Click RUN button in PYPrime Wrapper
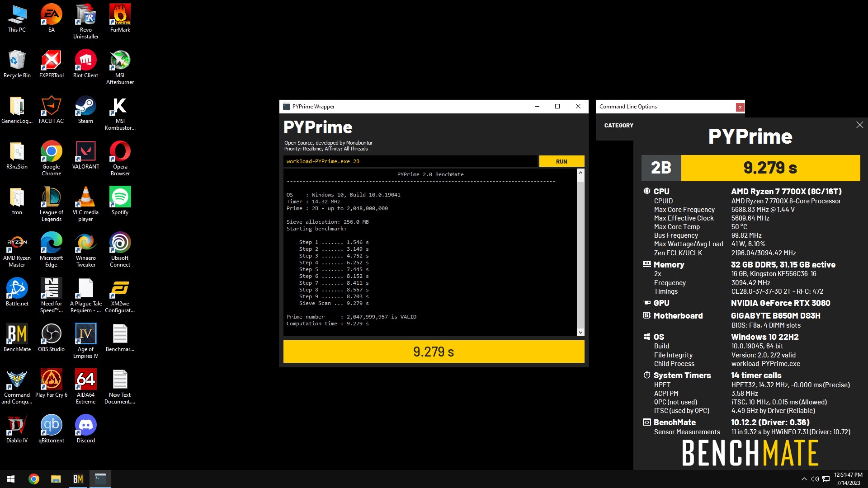 point(561,161)
